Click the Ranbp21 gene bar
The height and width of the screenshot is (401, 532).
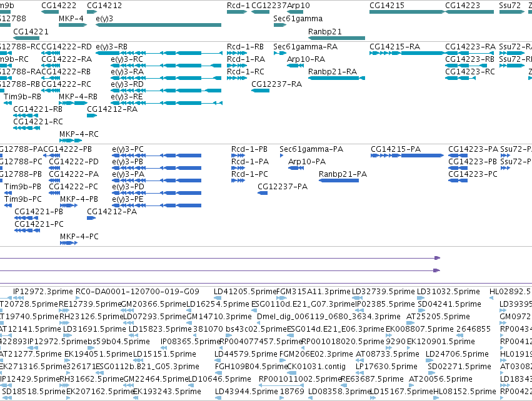point(336,38)
